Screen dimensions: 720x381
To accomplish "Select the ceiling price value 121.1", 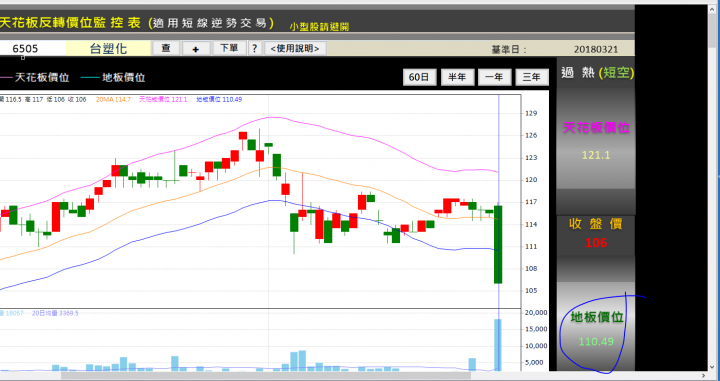I will pos(596,156).
